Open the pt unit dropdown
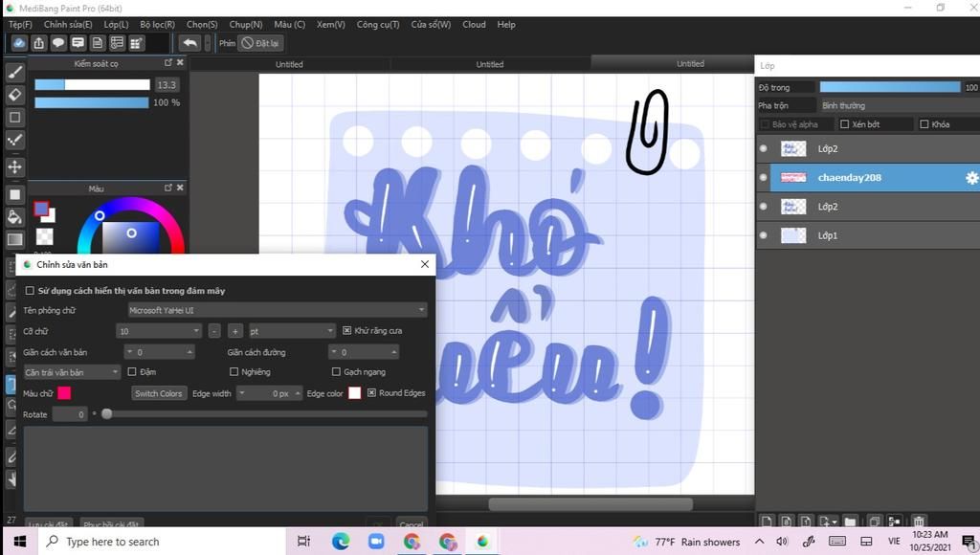980x555 pixels. click(293, 331)
